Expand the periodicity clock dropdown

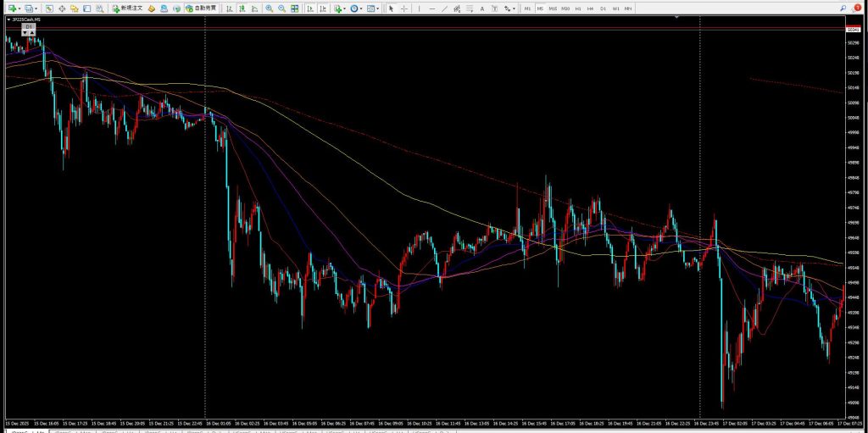[x=362, y=8]
